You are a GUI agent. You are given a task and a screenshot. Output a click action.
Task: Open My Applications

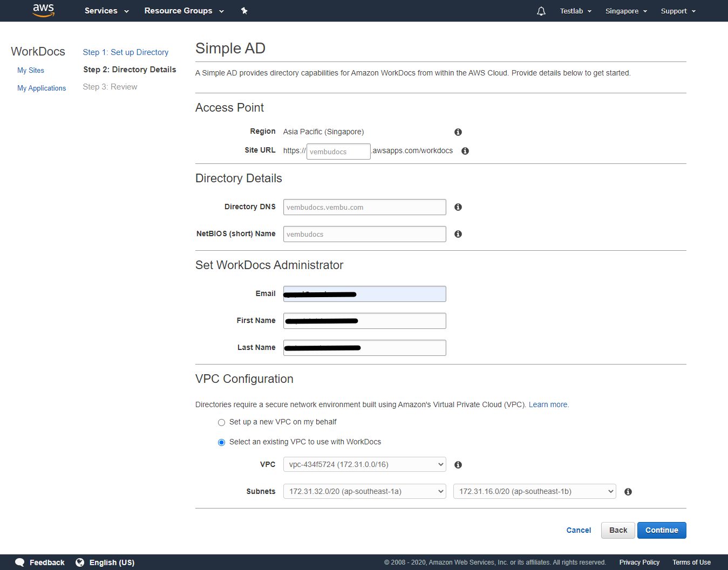click(x=42, y=88)
